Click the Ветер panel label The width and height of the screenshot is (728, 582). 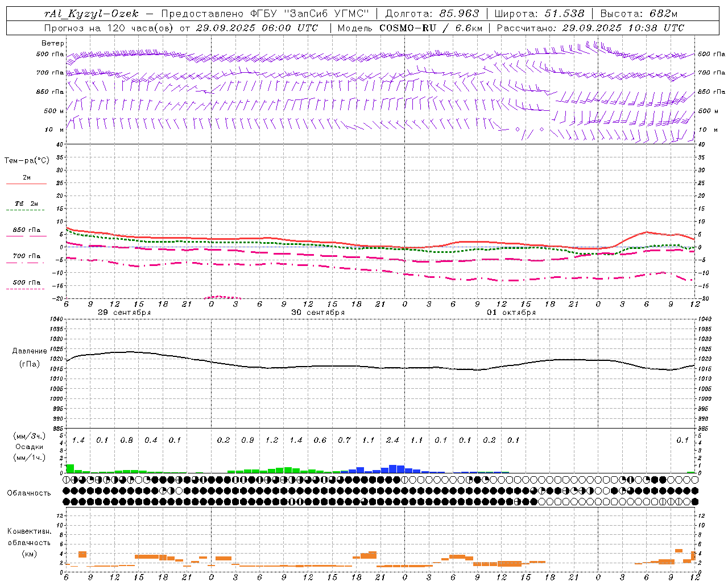tap(53, 43)
